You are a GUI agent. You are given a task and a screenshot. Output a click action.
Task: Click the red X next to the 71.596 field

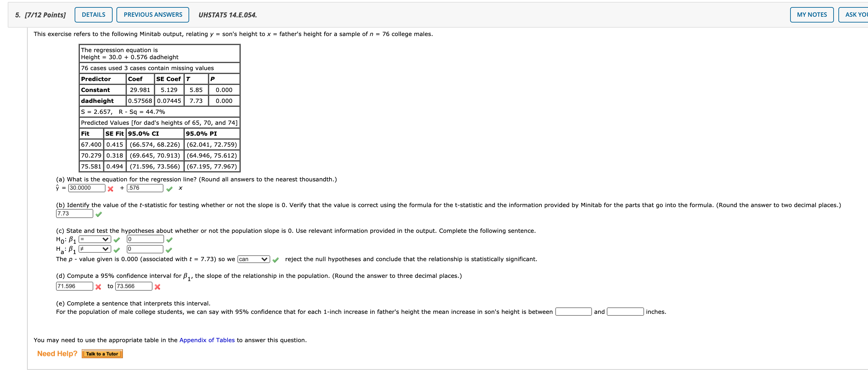[98, 287]
